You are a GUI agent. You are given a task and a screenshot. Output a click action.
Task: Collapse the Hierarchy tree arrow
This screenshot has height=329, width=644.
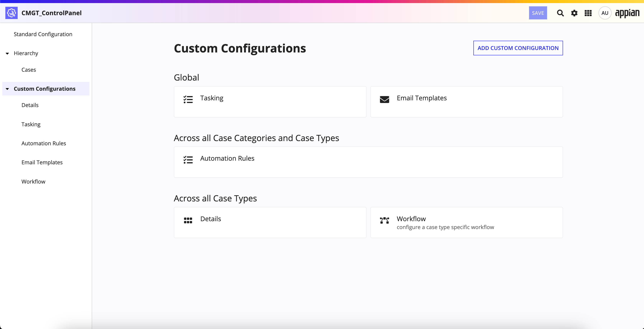point(7,53)
